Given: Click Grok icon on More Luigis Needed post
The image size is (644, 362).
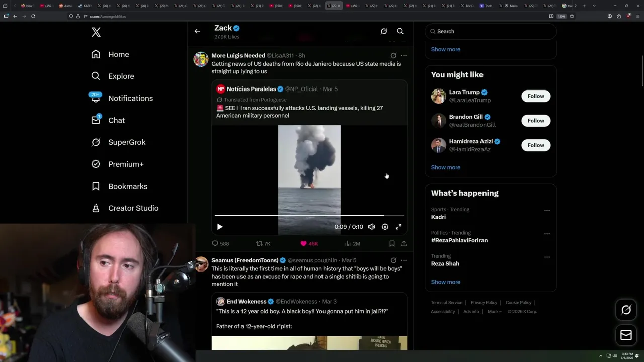Looking at the screenshot, I should 393,56.
